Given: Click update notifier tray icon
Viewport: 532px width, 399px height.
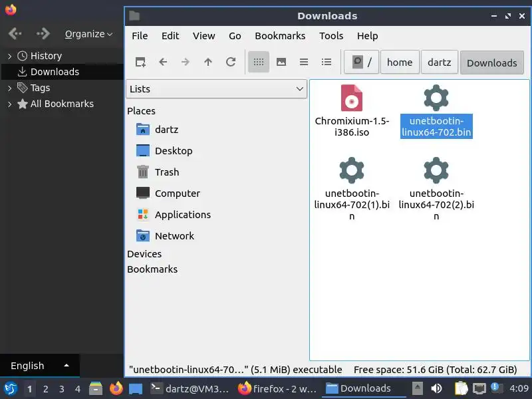Looking at the screenshot, I should pyautogui.click(x=497, y=388).
